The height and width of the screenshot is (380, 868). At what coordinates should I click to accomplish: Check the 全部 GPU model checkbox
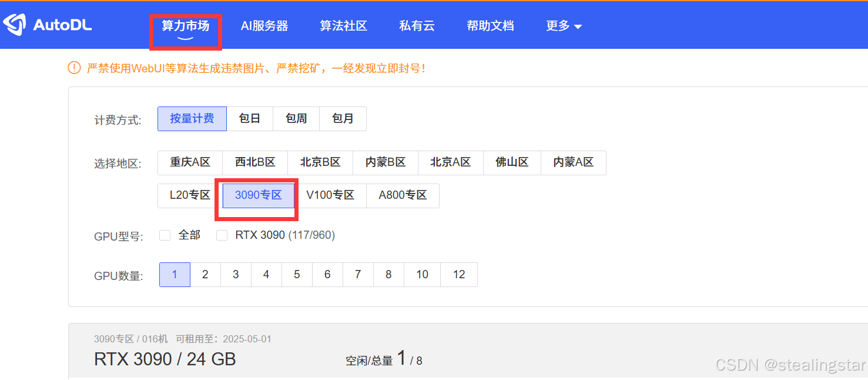[165, 235]
